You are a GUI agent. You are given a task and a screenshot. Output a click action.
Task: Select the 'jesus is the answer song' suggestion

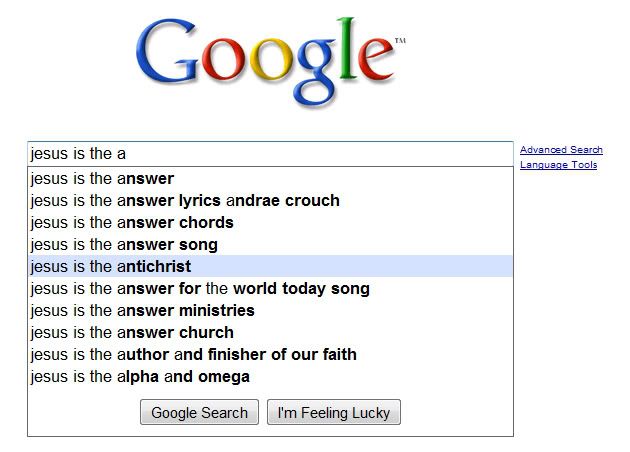[124, 245]
